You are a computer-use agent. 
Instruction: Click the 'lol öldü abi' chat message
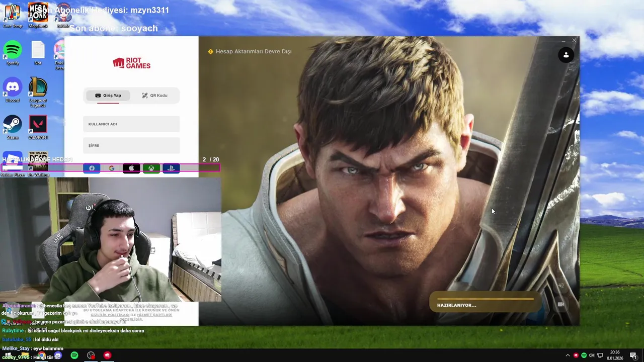pos(31,340)
